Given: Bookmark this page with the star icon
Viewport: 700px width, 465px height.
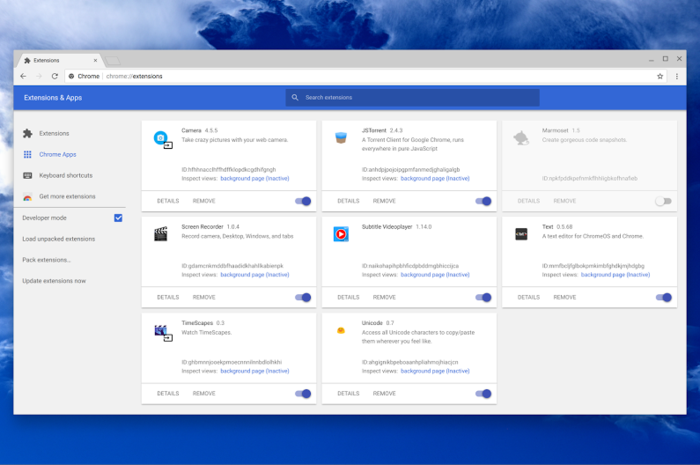Looking at the screenshot, I should pyautogui.click(x=660, y=76).
